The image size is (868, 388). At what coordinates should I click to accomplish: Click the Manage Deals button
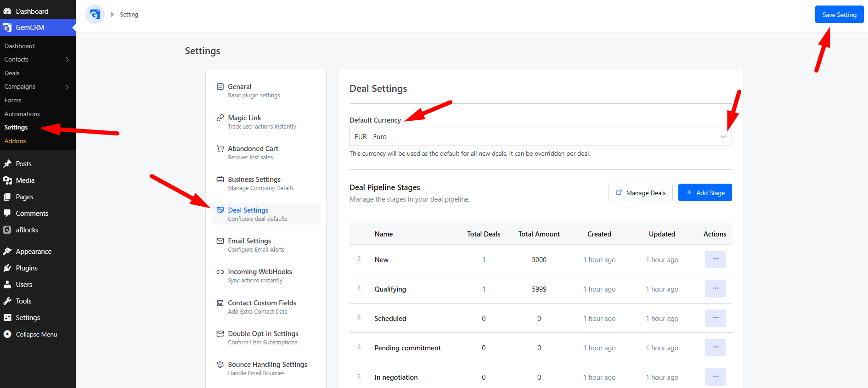point(641,192)
